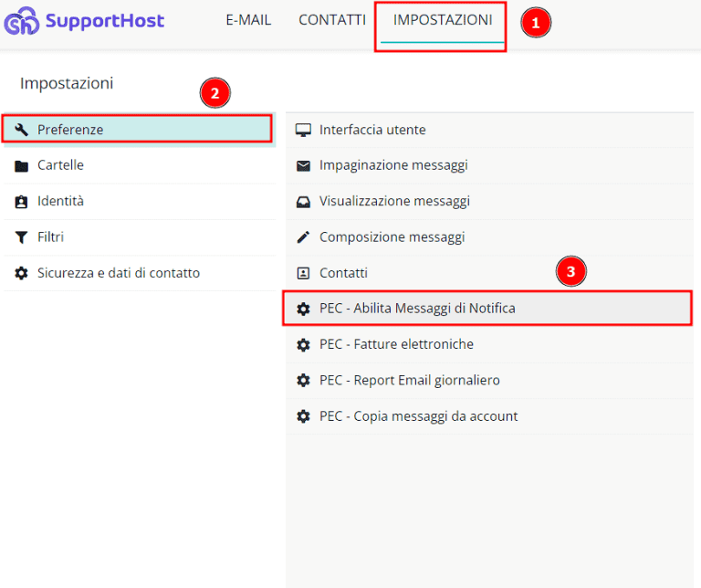This screenshot has height=588, width=701.
Task: Click the folder icon beside Cartelle
Action: (x=22, y=165)
